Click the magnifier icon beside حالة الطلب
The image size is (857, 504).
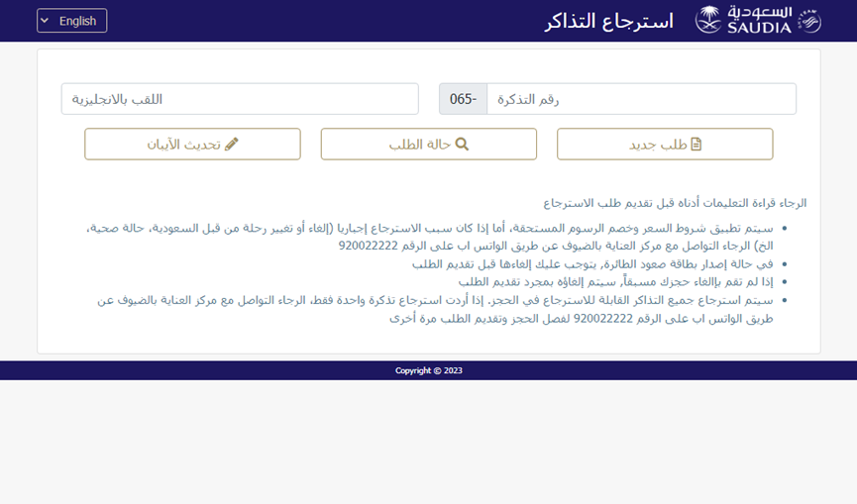click(462, 145)
